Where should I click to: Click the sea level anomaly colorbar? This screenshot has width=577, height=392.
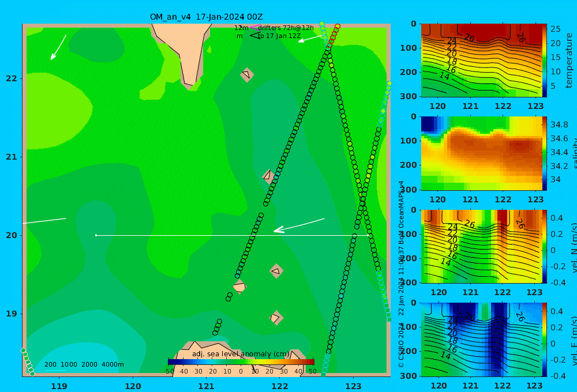point(241,362)
